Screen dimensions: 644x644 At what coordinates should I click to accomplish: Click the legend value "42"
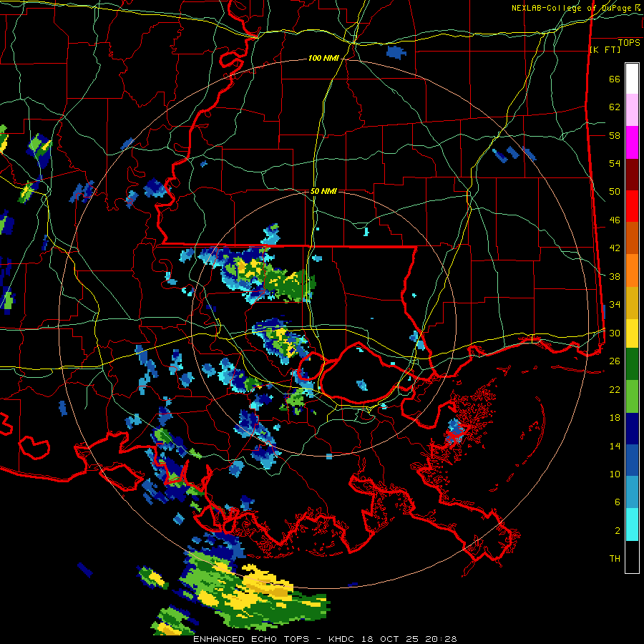click(615, 248)
